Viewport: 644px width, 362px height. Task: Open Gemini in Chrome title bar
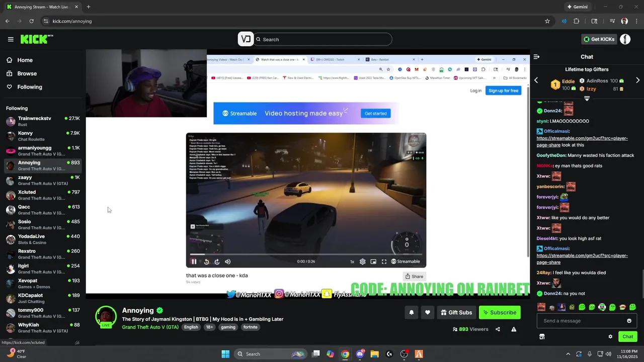tap(577, 7)
